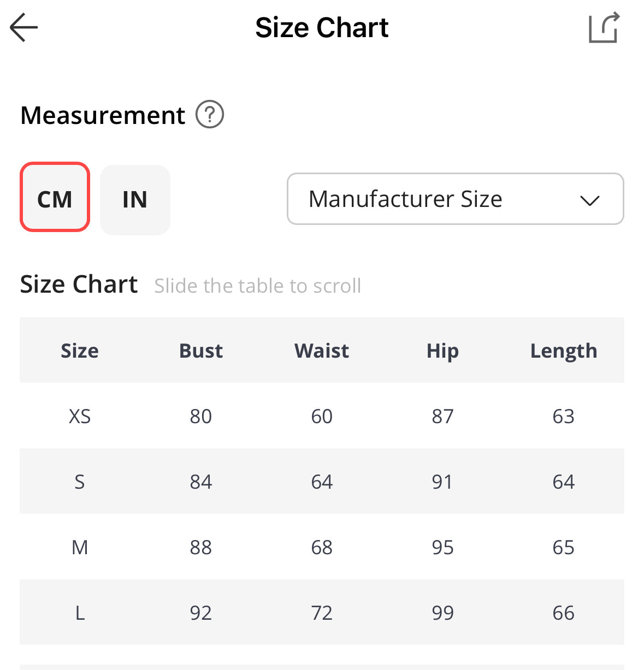Open the Measurement help question mark
644x670 pixels.
pyautogui.click(x=210, y=115)
